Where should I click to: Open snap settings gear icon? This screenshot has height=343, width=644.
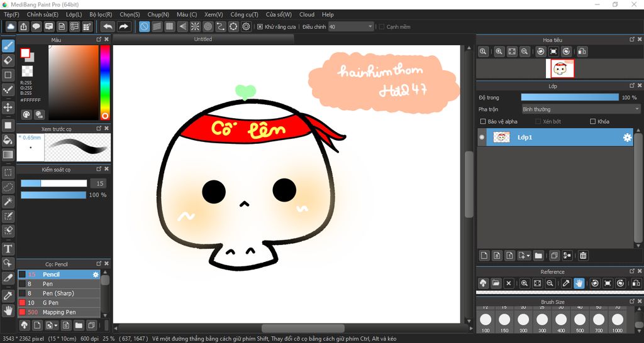tap(246, 26)
